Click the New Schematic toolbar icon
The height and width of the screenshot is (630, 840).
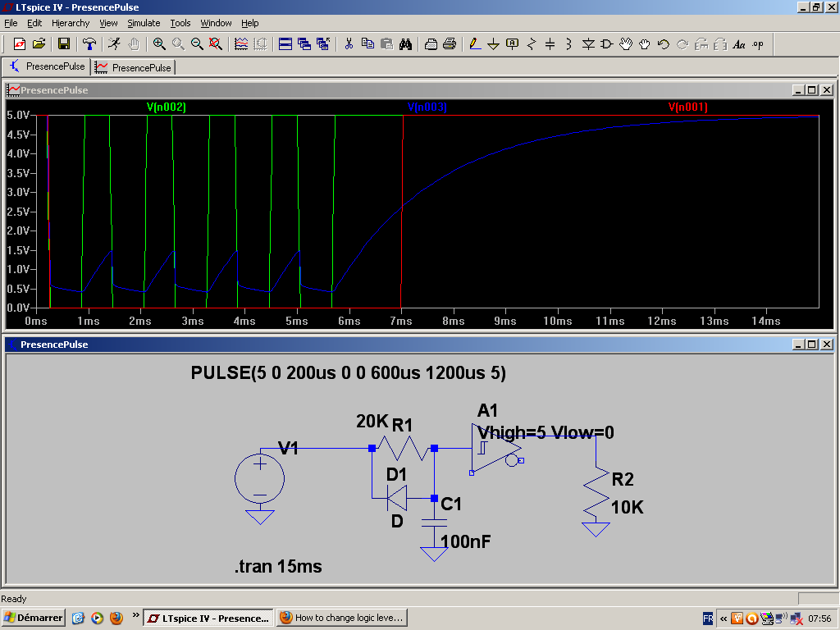20,44
